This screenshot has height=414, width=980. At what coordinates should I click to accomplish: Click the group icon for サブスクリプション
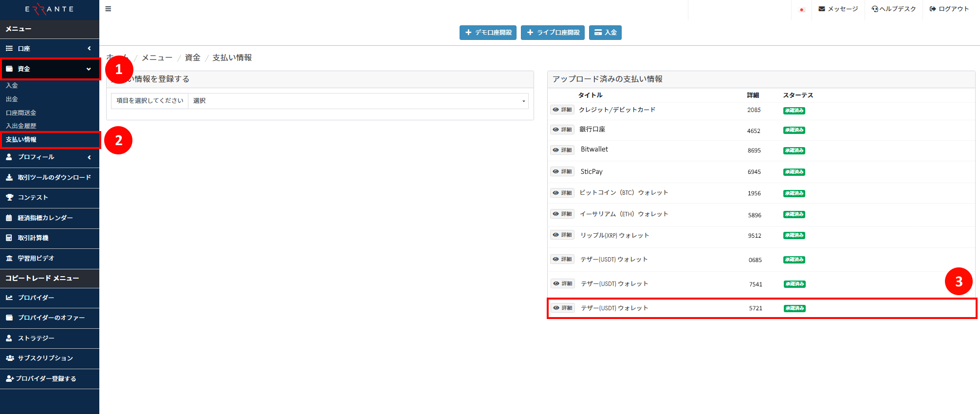point(10,358)
